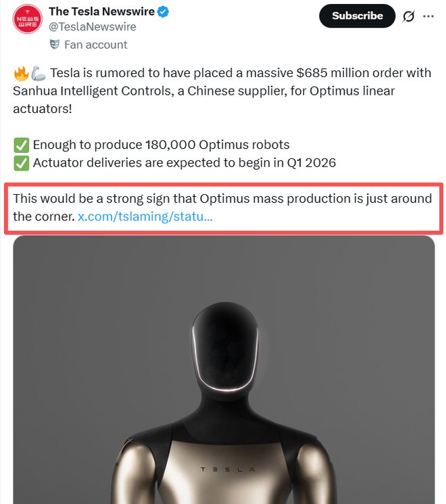Open the Grok icon beside Subscribe

tap(408, 16)
